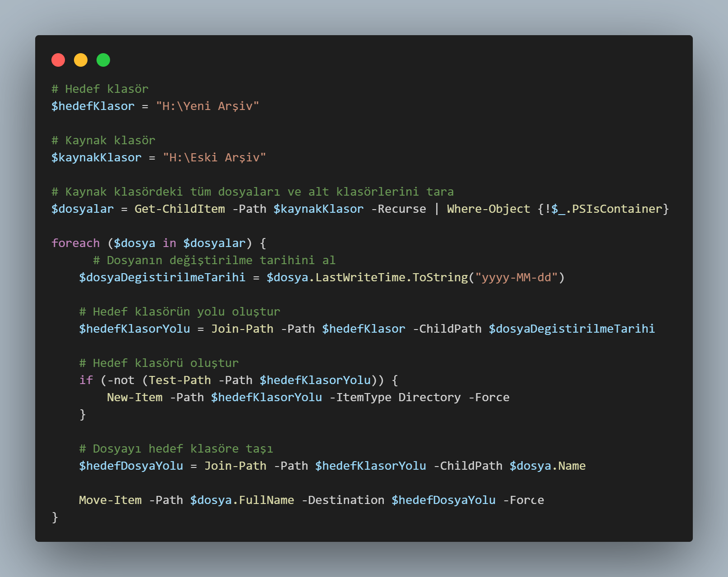Click -Force on the Move-Item line
Screen dimensions: 728x577
click(523, 500)
